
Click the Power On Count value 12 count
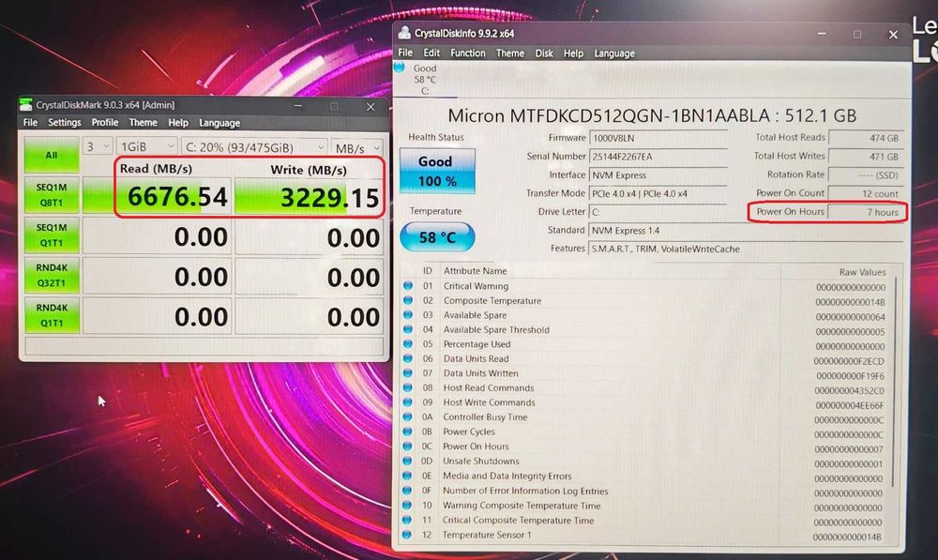(x=866, y=193)
